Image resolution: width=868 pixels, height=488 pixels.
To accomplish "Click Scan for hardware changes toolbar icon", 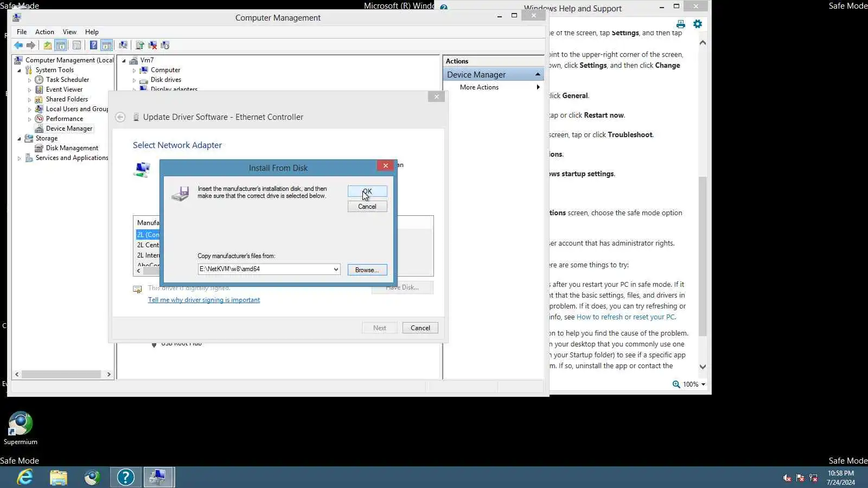I will point(123,46).
